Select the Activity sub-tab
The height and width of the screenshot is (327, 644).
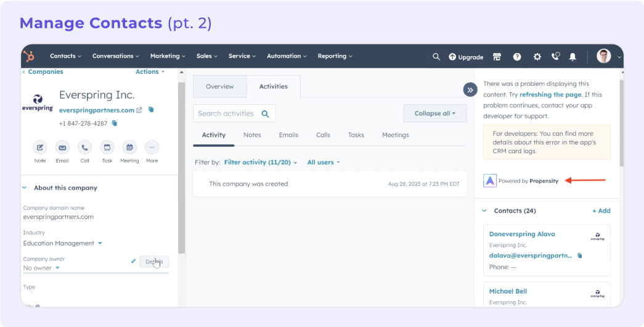click(x=214, y=135)
